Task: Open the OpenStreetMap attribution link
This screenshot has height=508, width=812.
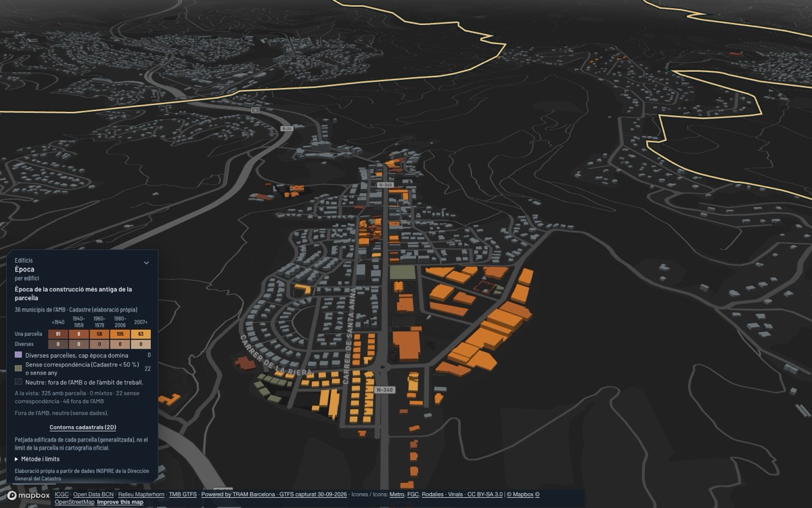Action: (x=74, y=502)
